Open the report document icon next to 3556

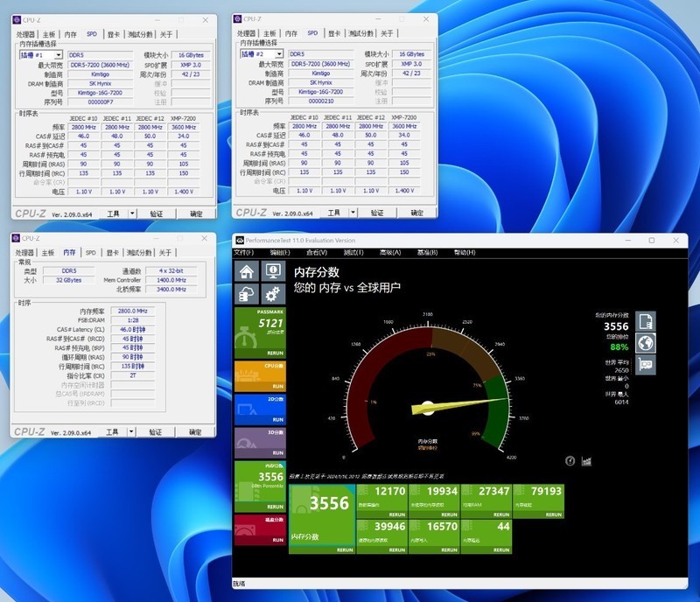[647, 321]
